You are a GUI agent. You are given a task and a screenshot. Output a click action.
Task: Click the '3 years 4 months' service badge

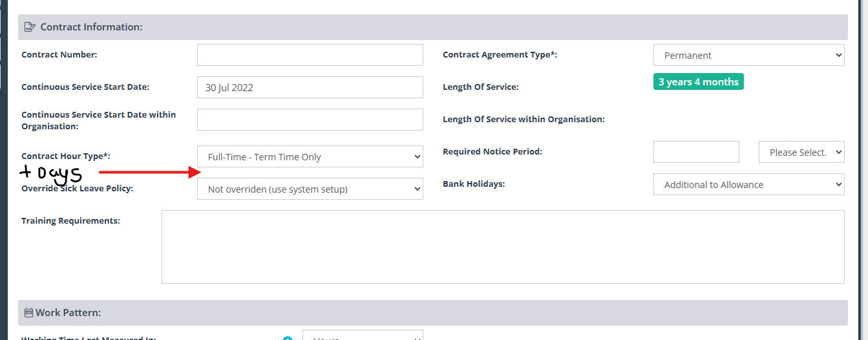point(698,82)
